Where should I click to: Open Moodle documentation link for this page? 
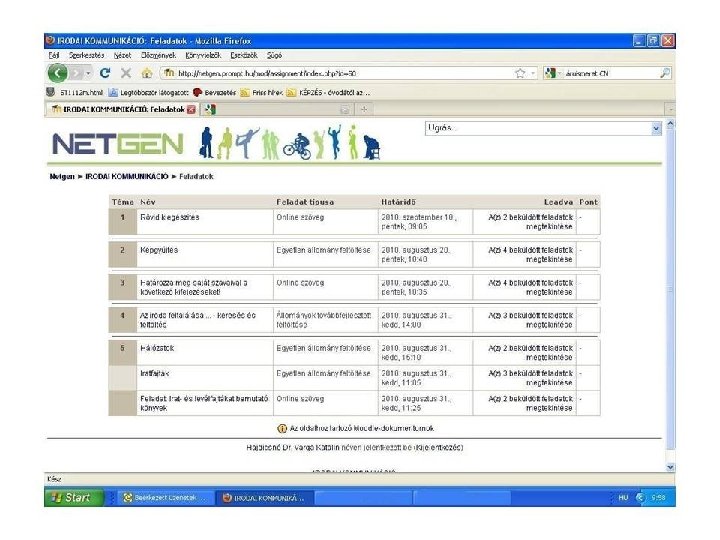[361, 428]
